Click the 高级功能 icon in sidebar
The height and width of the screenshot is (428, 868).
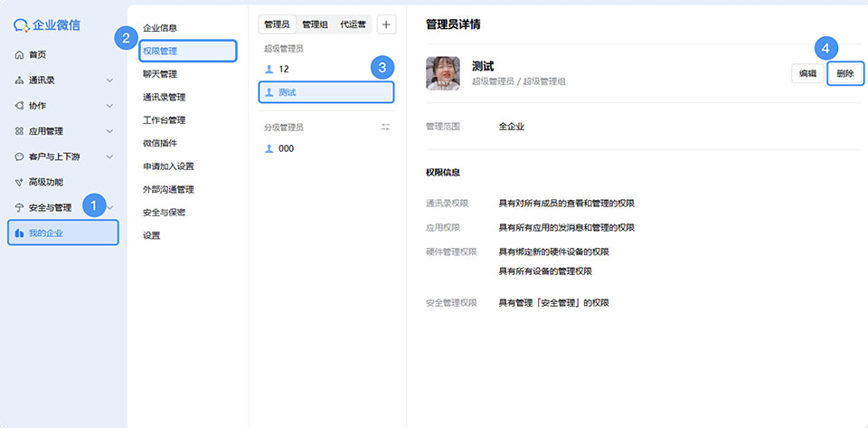20,182
